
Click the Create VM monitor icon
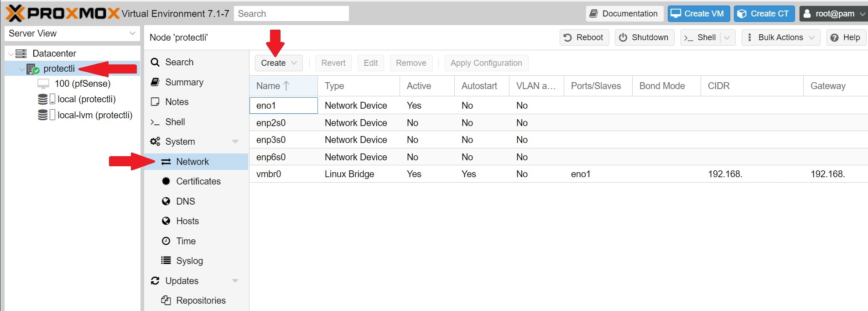pyautogui.click(x=676, y=14)
